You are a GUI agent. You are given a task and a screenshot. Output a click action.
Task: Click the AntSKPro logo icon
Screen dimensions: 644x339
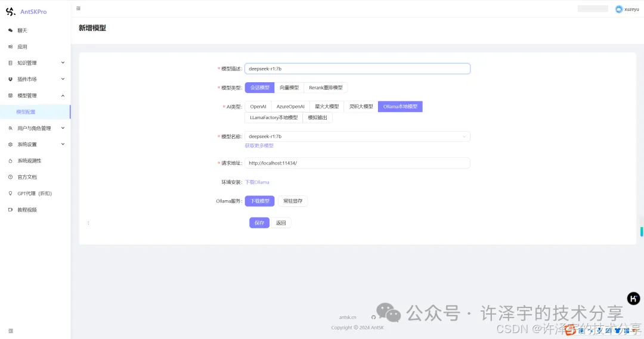pos(11,11)
